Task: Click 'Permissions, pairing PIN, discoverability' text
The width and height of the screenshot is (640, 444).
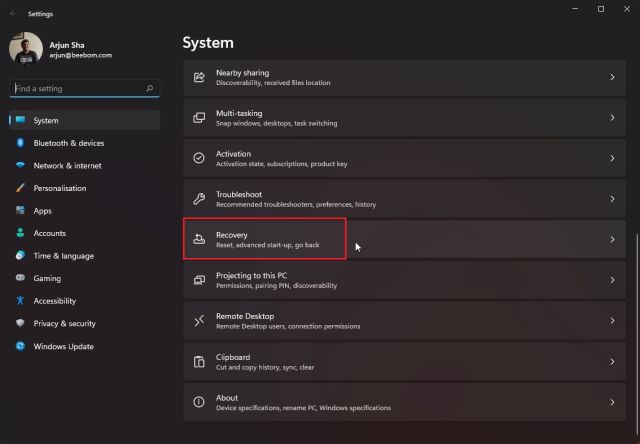Action: point(277,286)
